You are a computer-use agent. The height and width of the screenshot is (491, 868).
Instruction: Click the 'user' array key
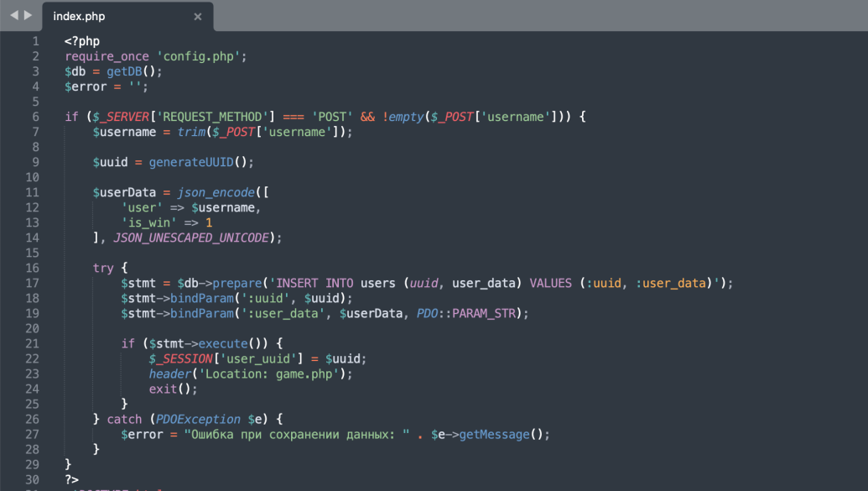click(x=142, y=208)
